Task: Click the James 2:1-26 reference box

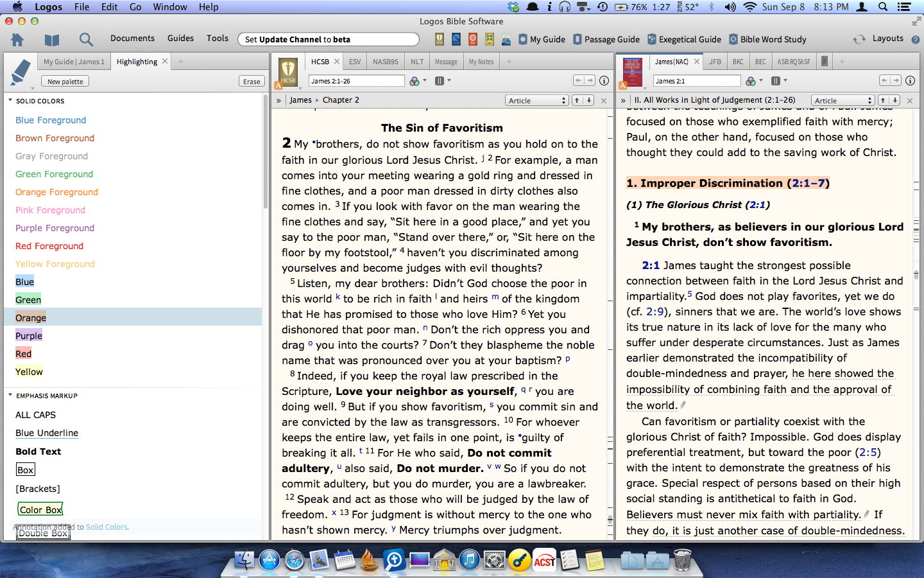Action: click(356, 81)
